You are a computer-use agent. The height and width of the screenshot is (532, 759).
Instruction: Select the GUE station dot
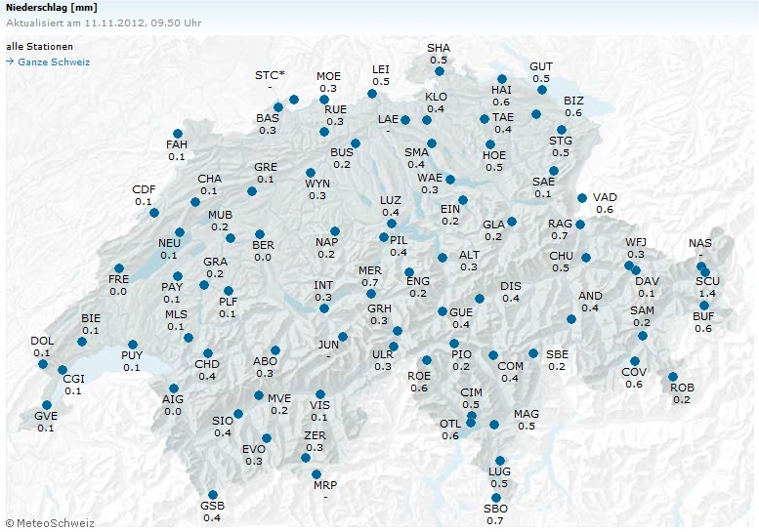[x=443, y=311]
